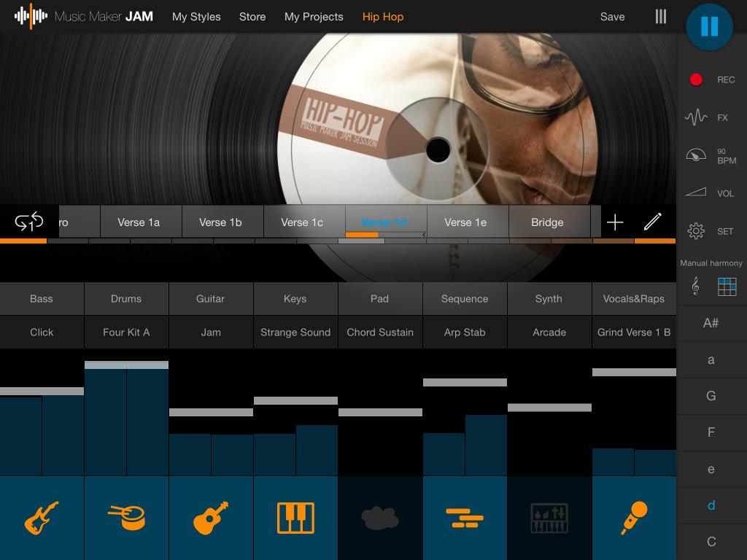Screen dimensions: 747x560
Task: Tap the drum icon for the Drums channel
Action: [x=126, y=518]
